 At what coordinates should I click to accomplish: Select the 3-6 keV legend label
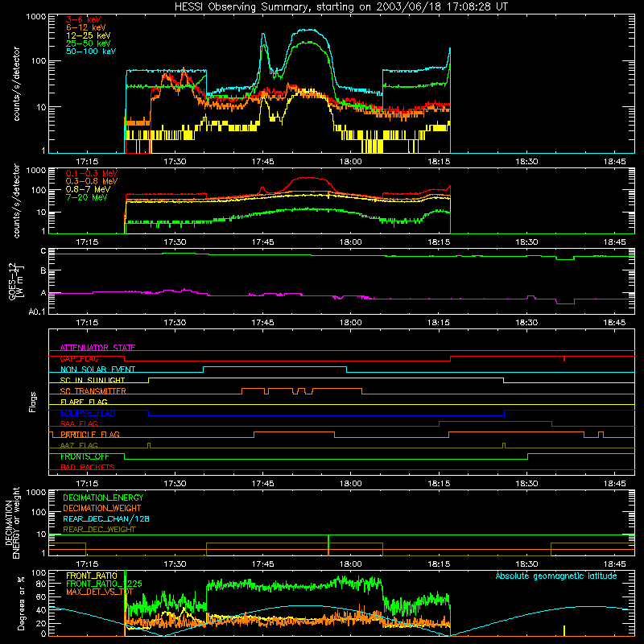click(83, 19)
